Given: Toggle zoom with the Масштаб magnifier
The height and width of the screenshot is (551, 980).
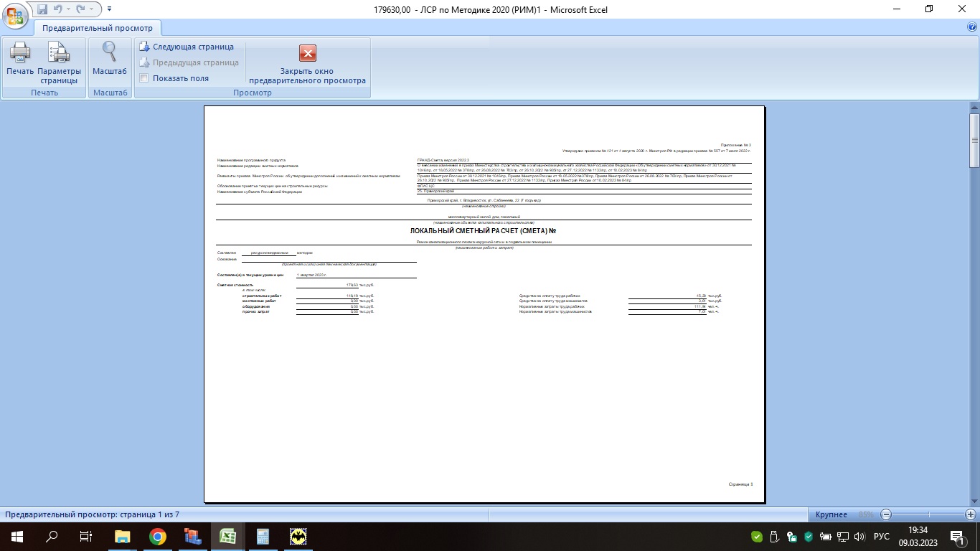Looking at the screenshot, I should click(110, 59).
